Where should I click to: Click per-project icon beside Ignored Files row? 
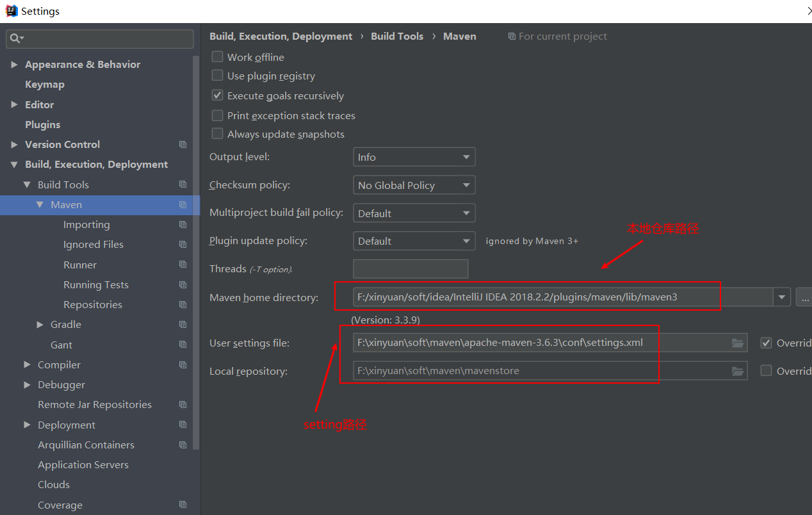point(183,245)
